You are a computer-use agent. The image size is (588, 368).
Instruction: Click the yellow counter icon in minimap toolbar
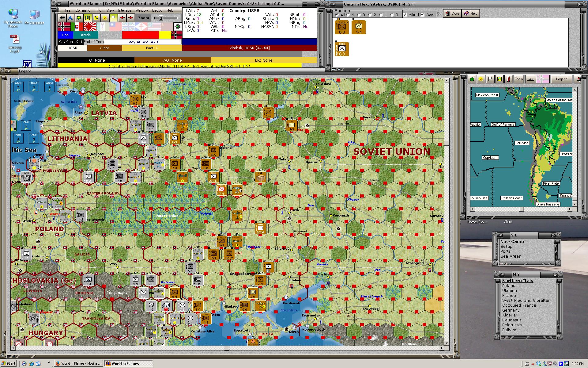(x=499, y=79)
